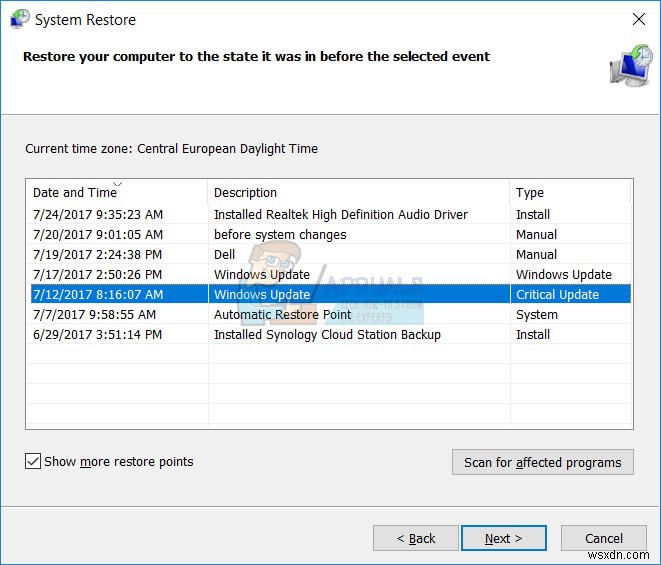Viewport: 661px width, 565px height.
Task: Click the System Restore window title text
Action: [x=85, y=19]
